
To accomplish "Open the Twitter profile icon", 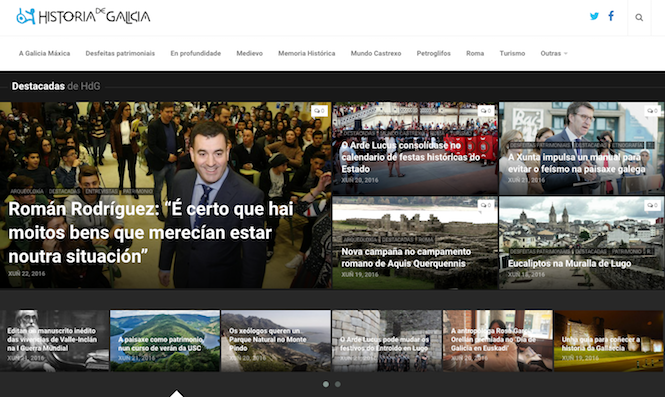I will pos(594,17).
